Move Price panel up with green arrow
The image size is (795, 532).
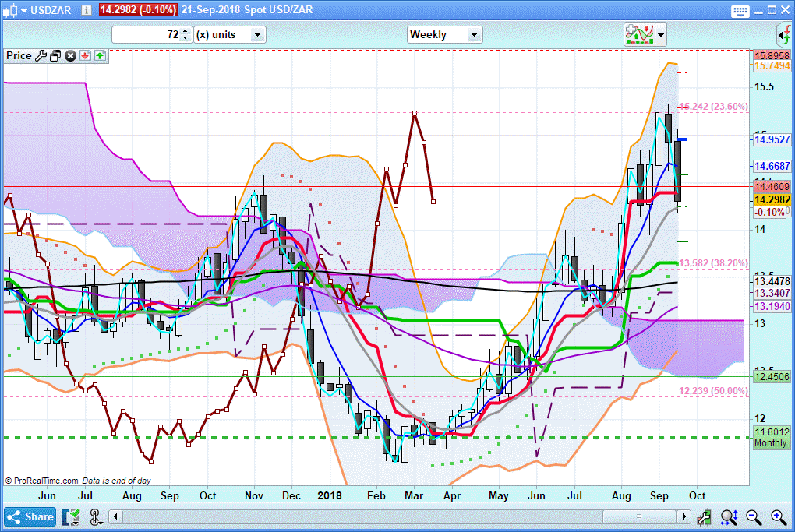click(100, 56)
